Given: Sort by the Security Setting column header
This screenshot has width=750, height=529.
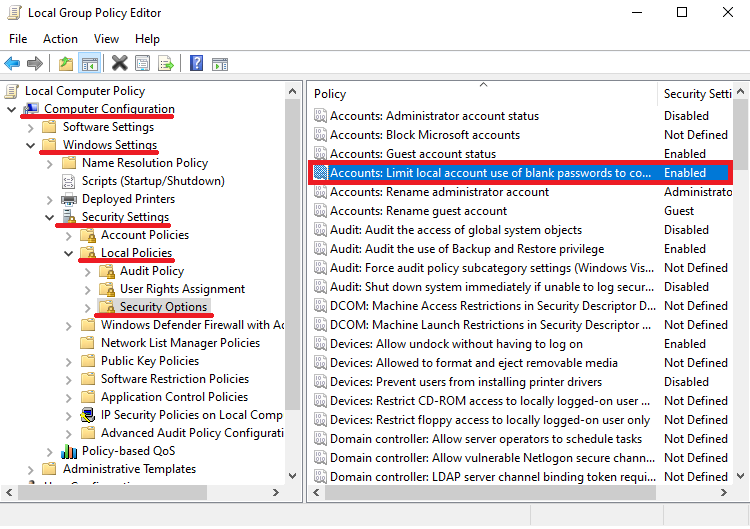Looking at the screenshot, I should pos(695,94).
